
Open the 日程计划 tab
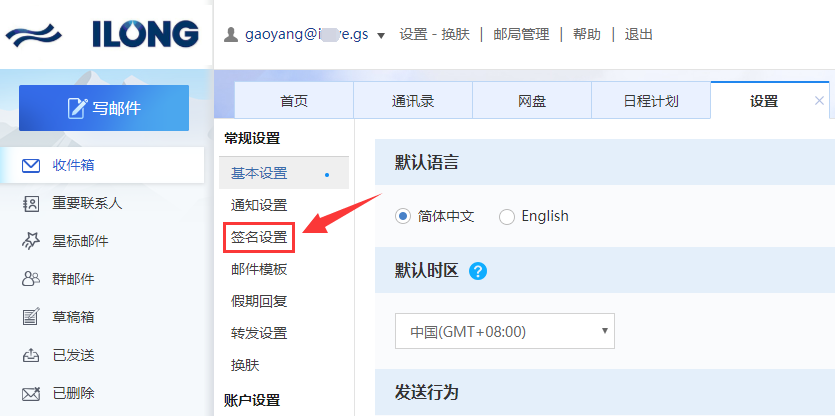pyautogui.click(x=651, y=101)
